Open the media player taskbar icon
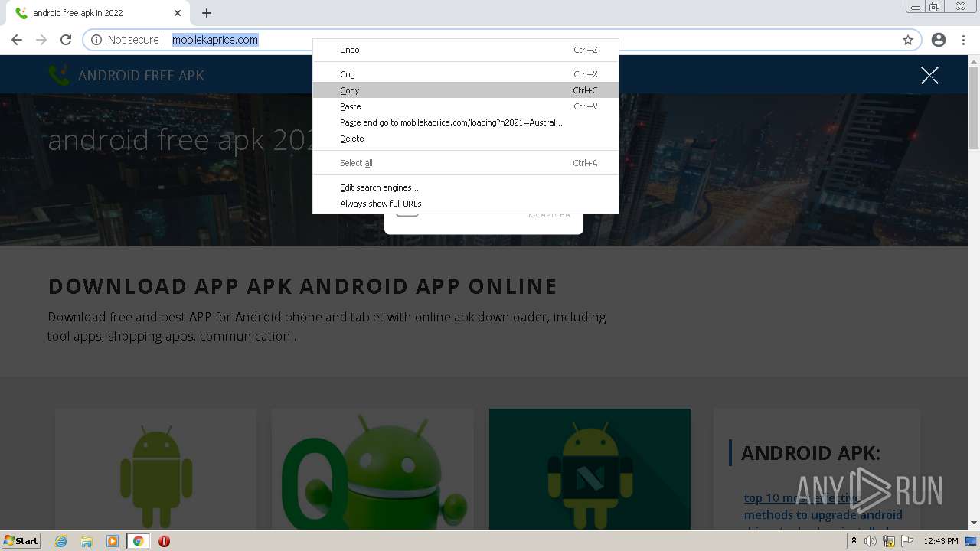 (113, 541)
